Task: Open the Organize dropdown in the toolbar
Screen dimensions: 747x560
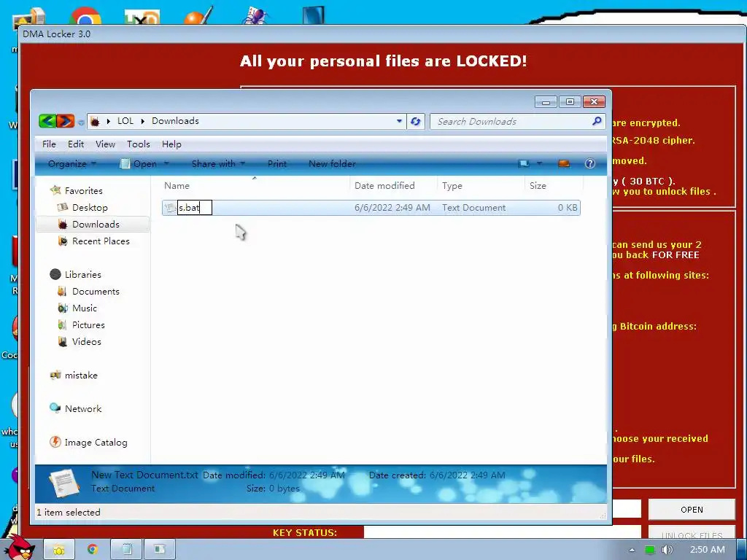Action: [x=72, y=164]
